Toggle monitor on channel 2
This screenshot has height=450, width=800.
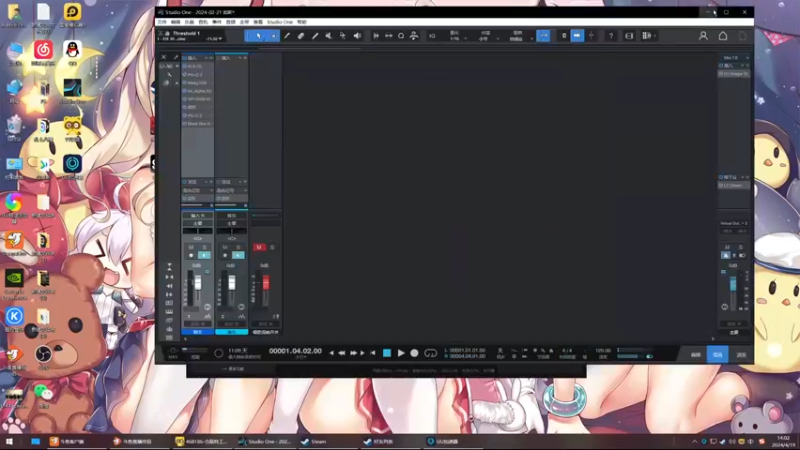238,255
